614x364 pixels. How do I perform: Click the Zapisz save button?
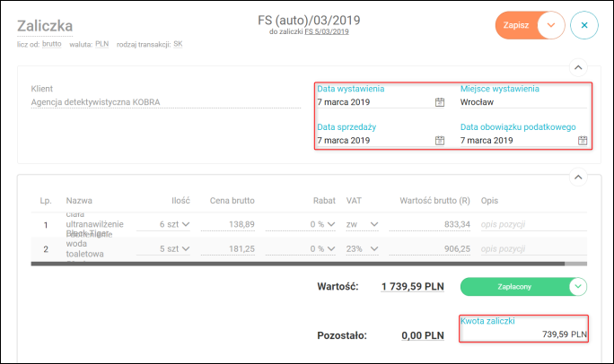516,25
